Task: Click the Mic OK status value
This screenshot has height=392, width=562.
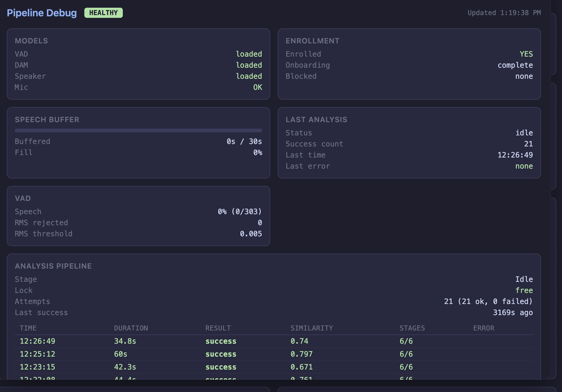Action: (x=258, y=87)
